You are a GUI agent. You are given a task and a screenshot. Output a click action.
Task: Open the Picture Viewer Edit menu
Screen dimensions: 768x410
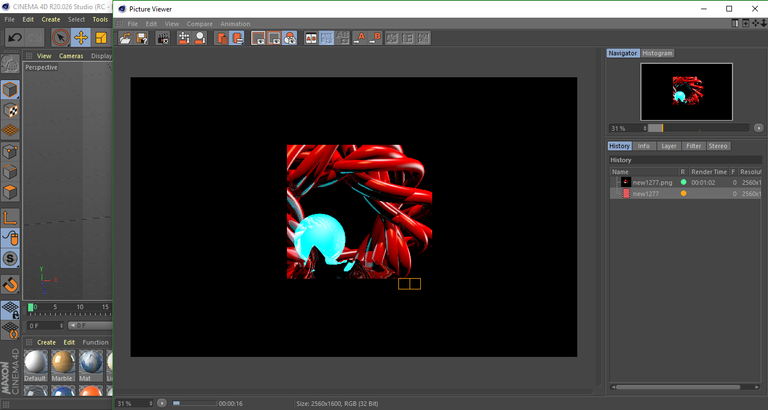pos(151,24)
